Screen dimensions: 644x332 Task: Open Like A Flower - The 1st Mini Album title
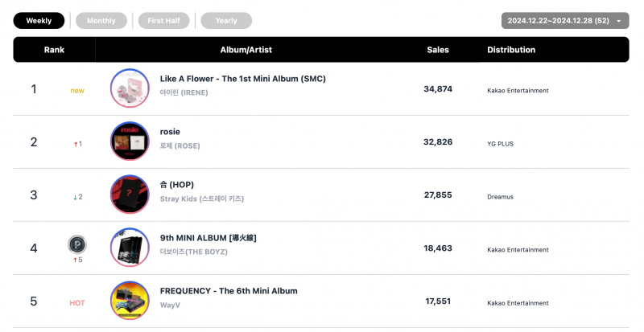tap(243, 79)
